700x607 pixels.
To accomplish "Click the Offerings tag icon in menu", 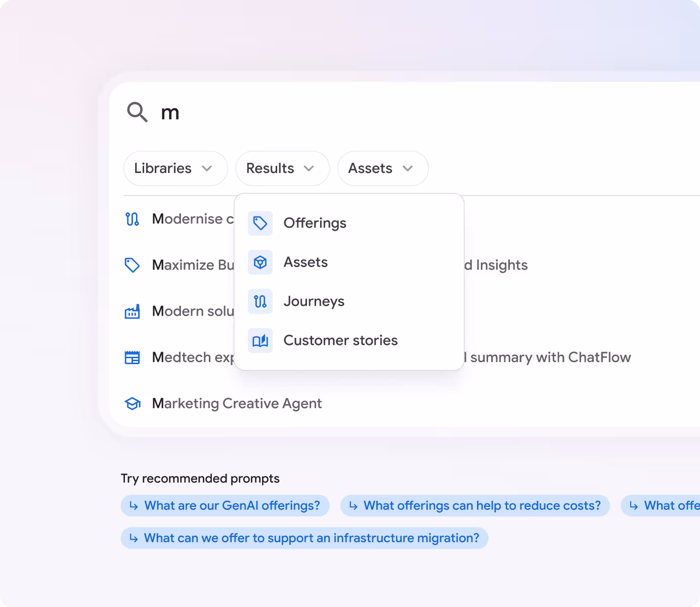I will point(260,223).
